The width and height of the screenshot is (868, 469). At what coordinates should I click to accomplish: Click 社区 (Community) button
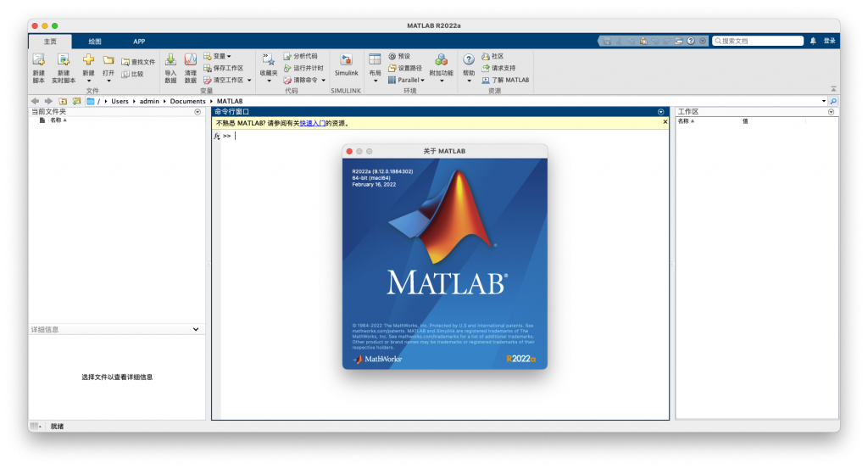point(492,56)
